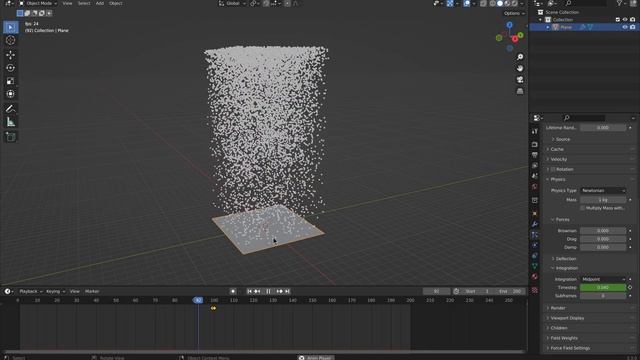Screen dimensions: 640x360
Task: Select the Move tool
Action: (11, 55)
